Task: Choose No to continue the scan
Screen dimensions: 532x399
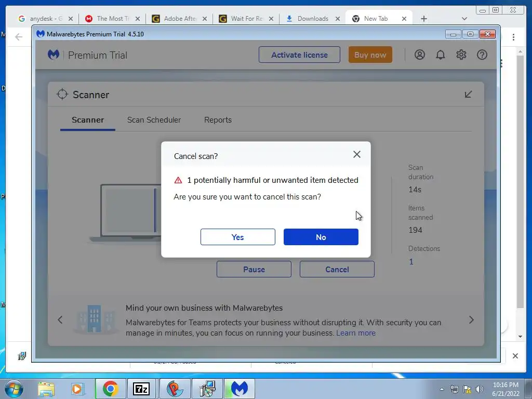Action: 321,237
